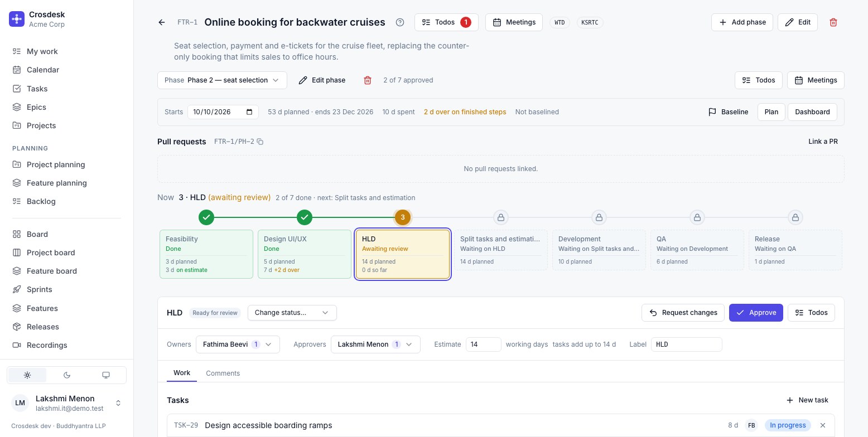This screenshot has width=868, height=437.
Task: Expand Owners dropdown Fathima Beevi
Action: (x=238, y=344)
